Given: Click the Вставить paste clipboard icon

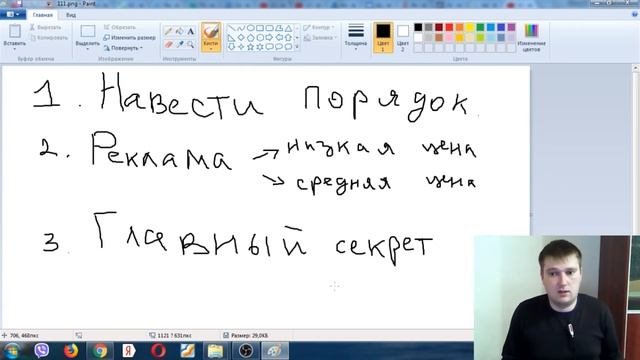Looking at the screenshot, I should 15,31.
